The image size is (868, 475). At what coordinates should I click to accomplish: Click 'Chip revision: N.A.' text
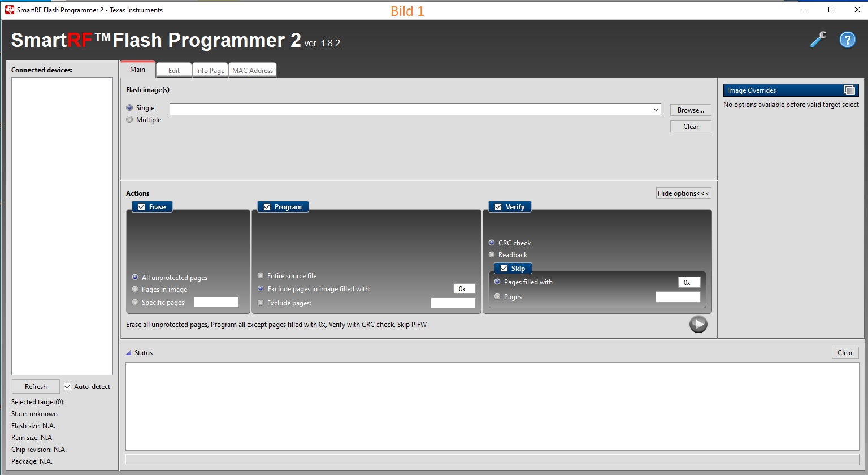pos(39,450)
